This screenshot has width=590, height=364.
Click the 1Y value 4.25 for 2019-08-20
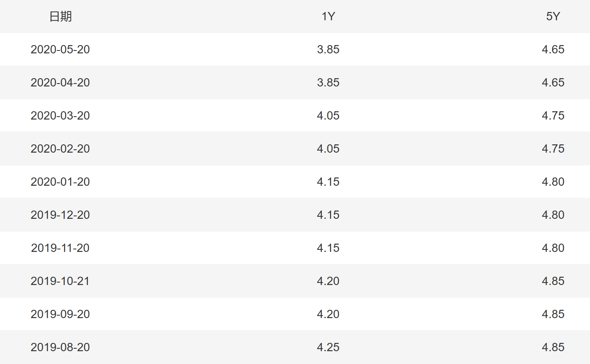point(328,347)
